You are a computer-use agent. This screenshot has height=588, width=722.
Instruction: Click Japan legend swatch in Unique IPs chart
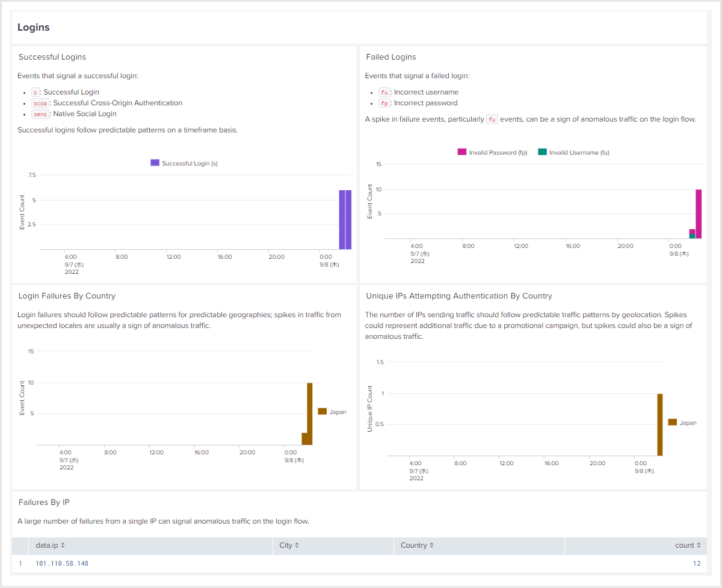[x=673, y=422]
